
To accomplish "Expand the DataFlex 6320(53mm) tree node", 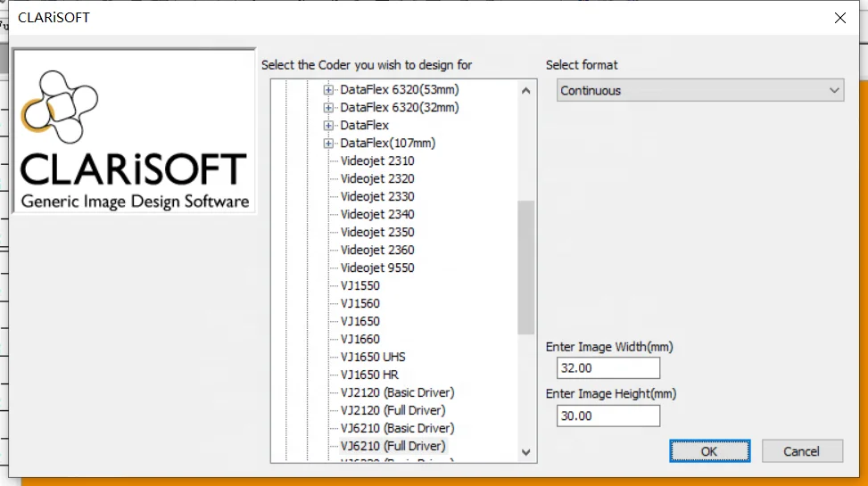I will tap(328, 90).
